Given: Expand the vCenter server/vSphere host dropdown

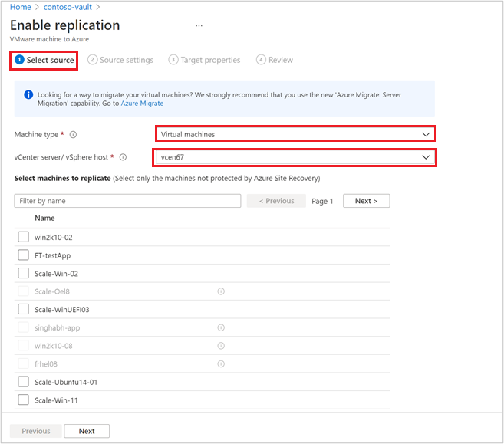Looking at the screenshot, I should (295, 157).
